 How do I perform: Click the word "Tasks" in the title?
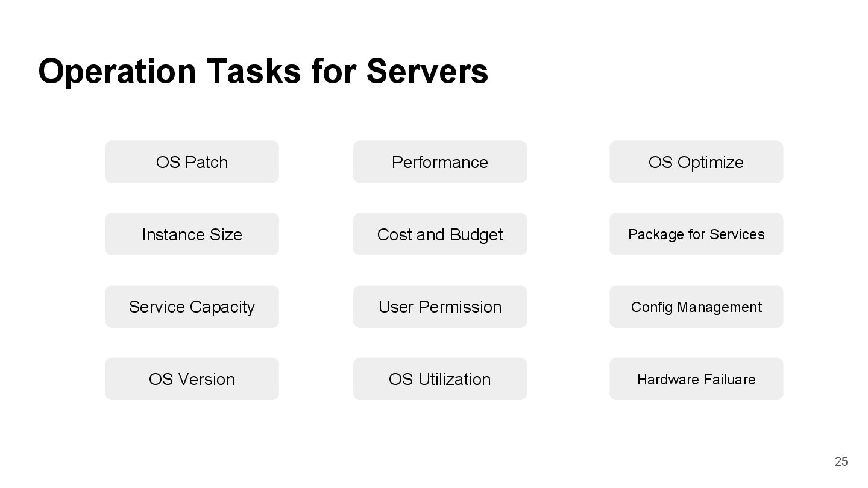[254, 71]
